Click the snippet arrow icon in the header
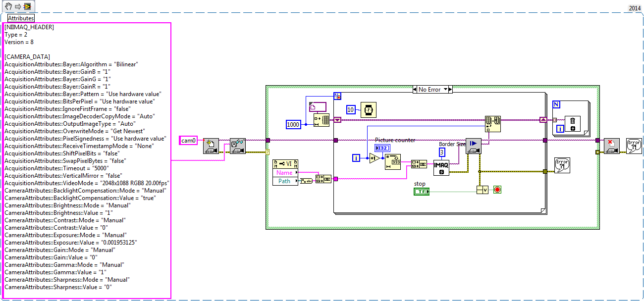This screenshot has width=644, height=301. [18, 6]
